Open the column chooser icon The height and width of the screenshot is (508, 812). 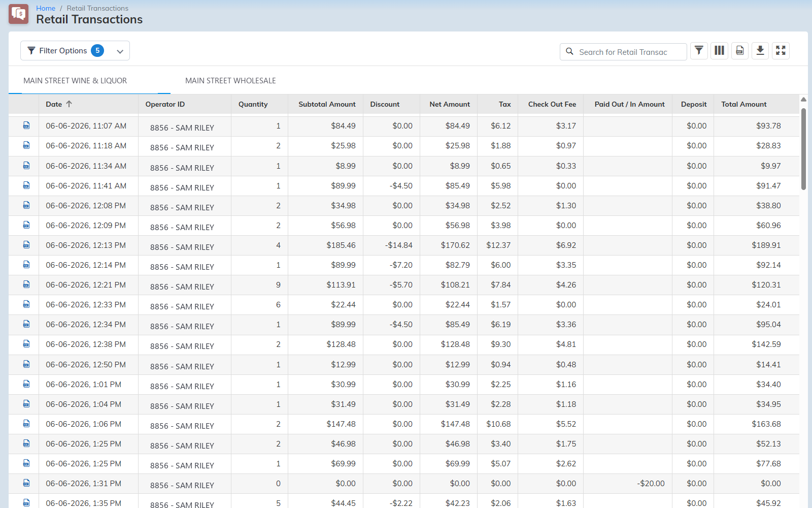coord(719,50)
